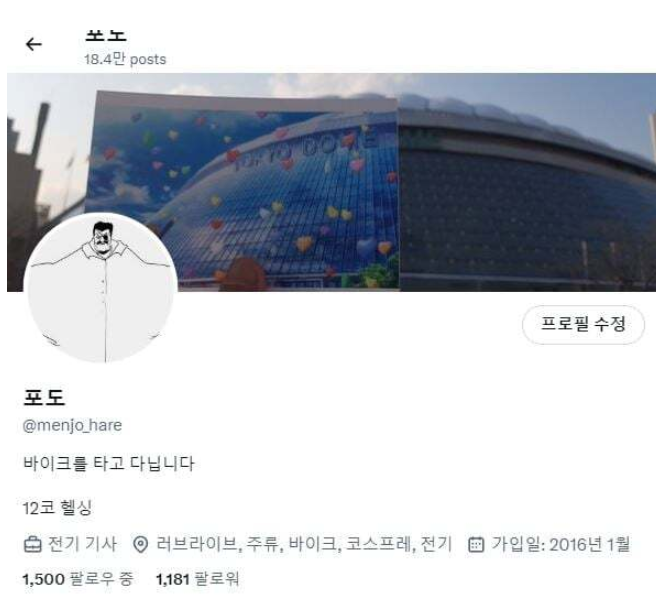656x609 pixels.
Task: Click the 18.4만 posts count
Action: click(125, 59)
